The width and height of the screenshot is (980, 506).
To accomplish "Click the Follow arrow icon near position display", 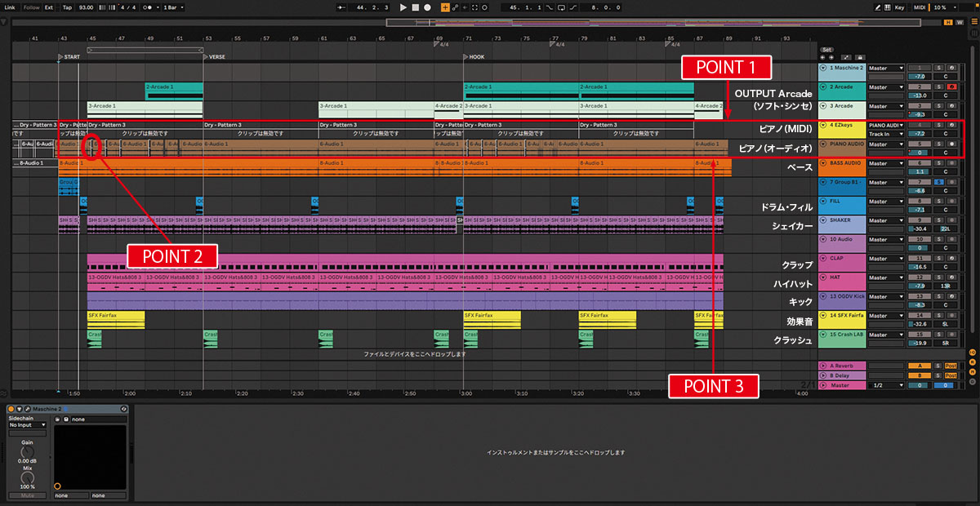I will 341,7.
